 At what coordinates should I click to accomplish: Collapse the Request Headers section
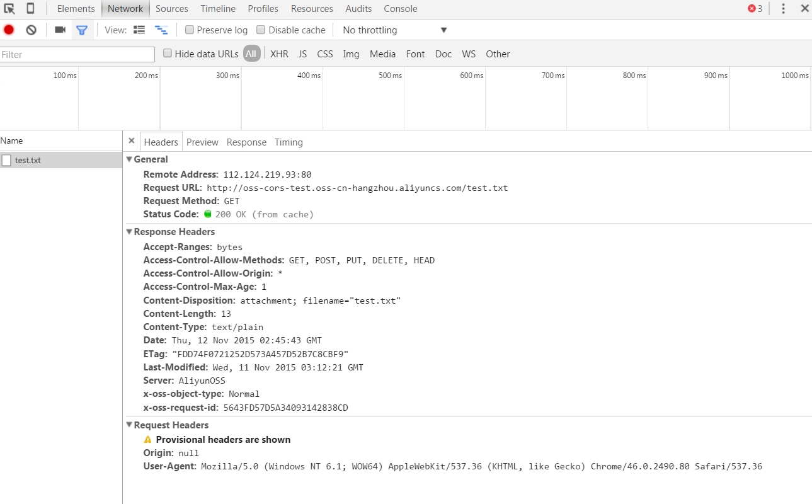130,425
